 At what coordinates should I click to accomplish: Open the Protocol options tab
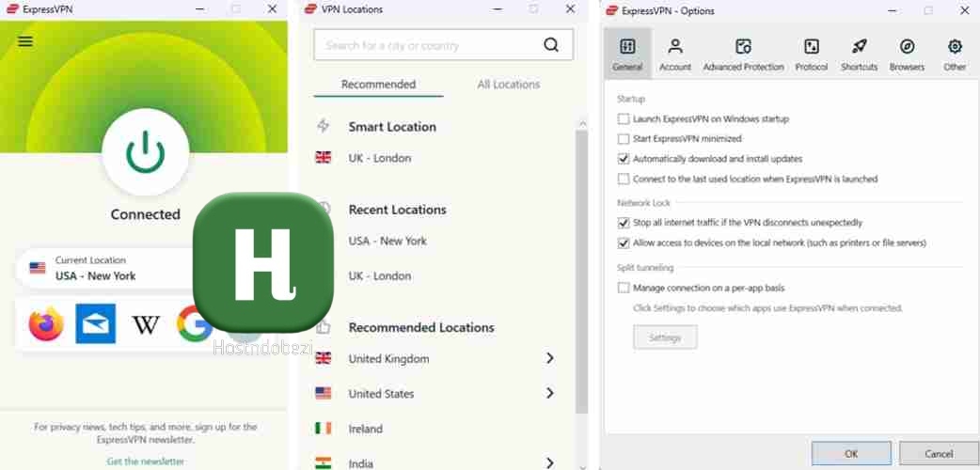point(812,55)
